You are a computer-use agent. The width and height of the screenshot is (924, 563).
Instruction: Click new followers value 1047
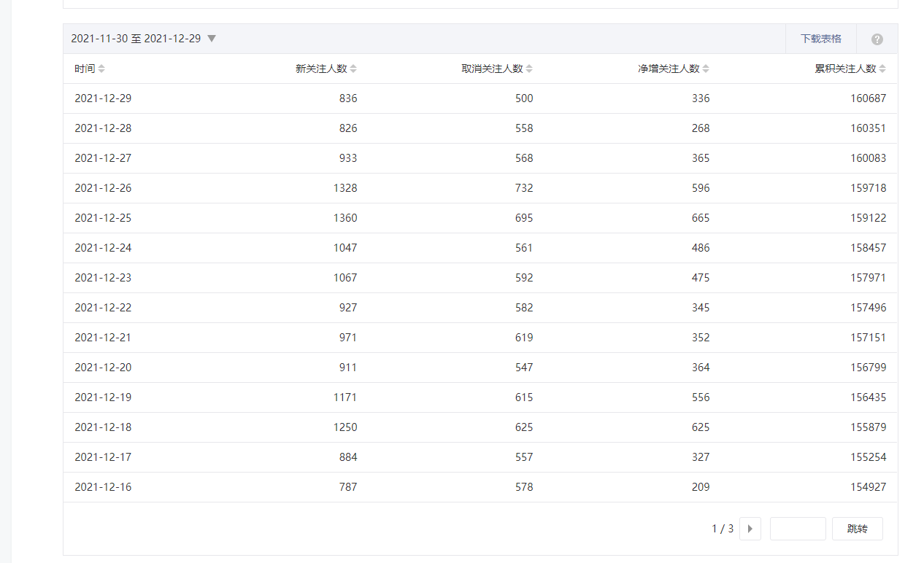pyautogui.click(x=345, y=248)
